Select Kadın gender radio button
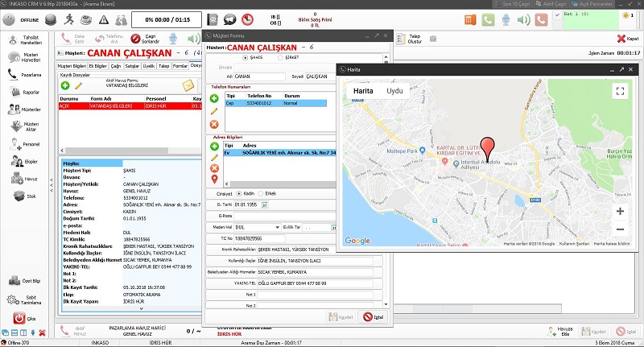Image resolution: width=644 pixels, height=347 pixels. 238,193
